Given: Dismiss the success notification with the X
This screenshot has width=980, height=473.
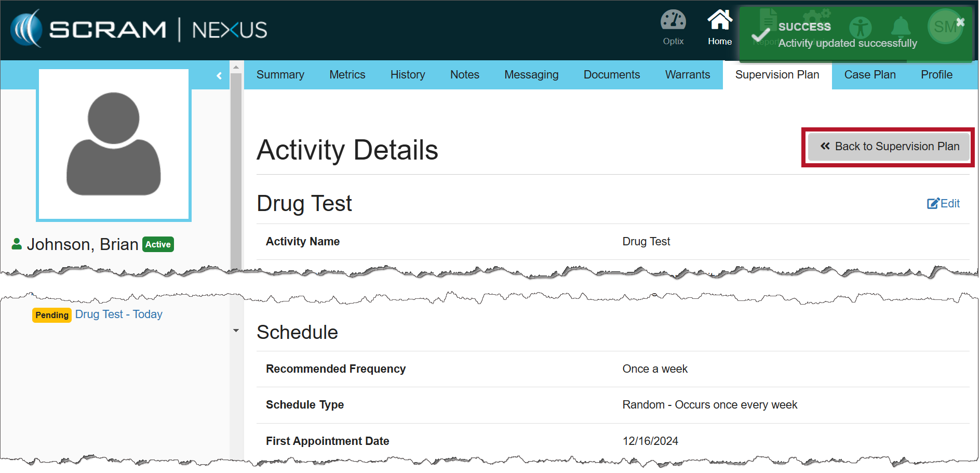Looking at the screenshot, I should [960, 22].
